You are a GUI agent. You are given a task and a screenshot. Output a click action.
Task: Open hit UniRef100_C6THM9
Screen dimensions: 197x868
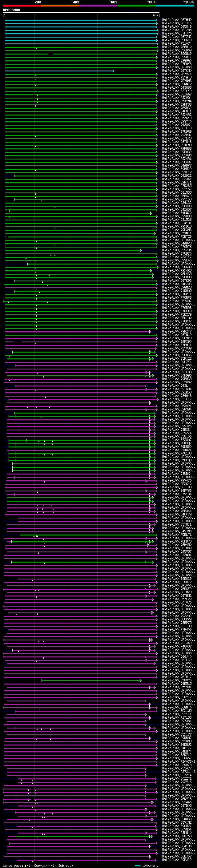tap(177, 20)
